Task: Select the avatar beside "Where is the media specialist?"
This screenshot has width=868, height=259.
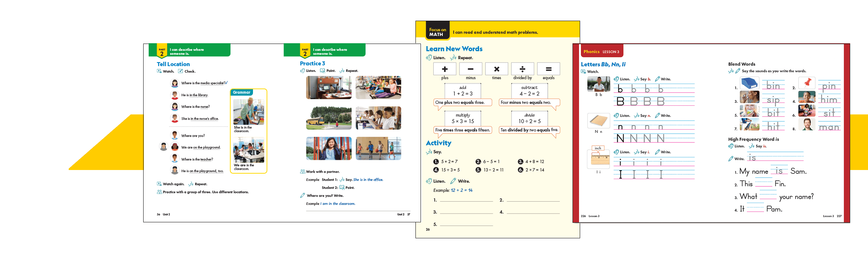Action: pos(175,83)
